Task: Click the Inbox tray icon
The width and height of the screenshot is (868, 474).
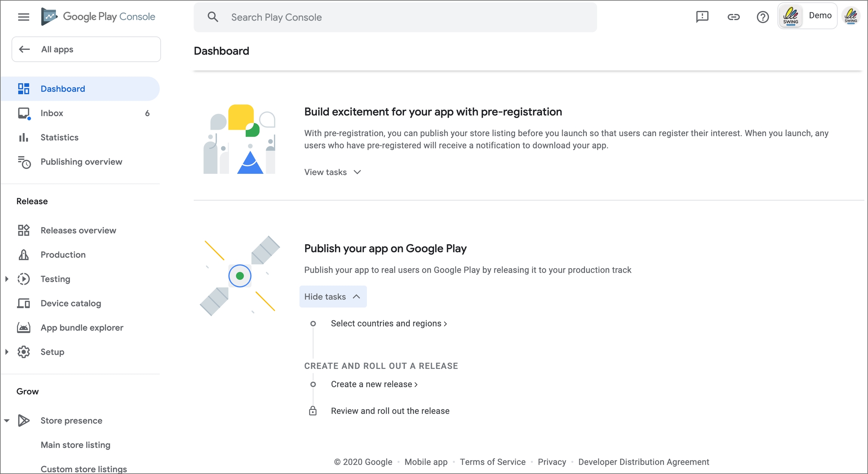Action: point(24,113)
